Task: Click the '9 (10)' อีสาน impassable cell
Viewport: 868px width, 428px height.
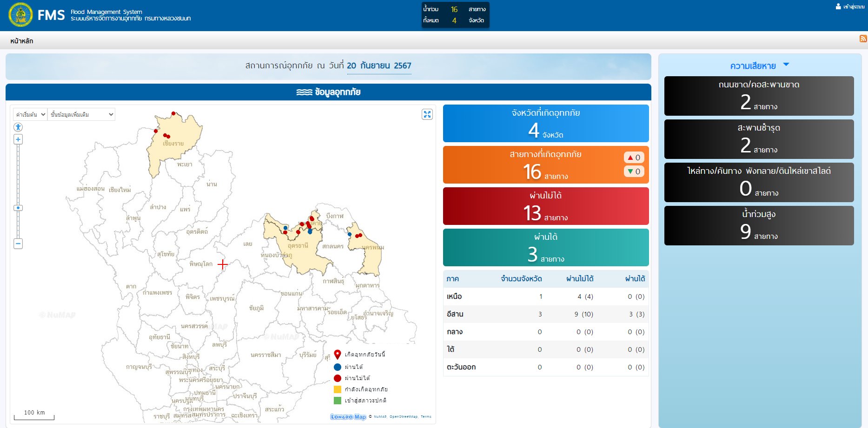Action: [584, 314]
